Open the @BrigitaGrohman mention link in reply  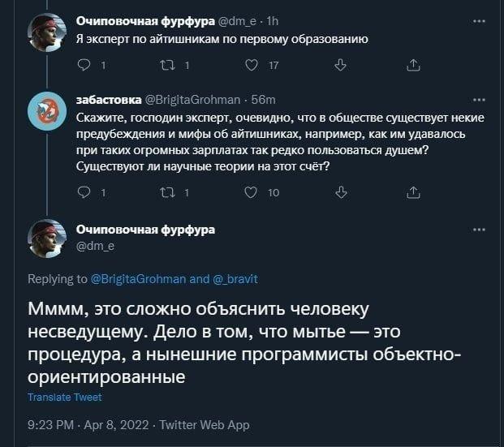[134, 278]
